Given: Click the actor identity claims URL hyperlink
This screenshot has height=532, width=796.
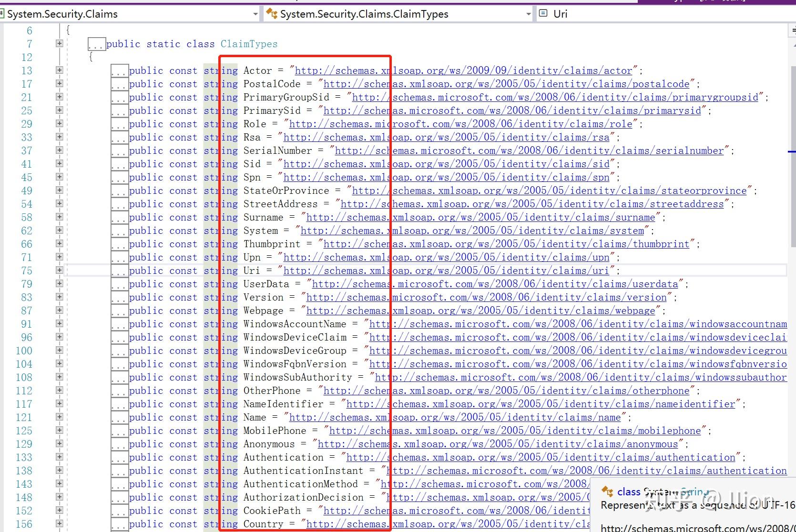Looking at the screenshot, I should [465, 70].
